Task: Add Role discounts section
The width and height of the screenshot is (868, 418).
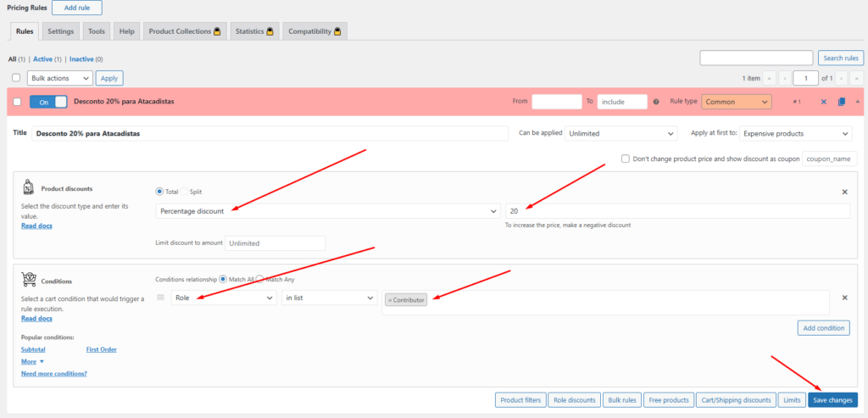Action: click(x=575, y=399)
